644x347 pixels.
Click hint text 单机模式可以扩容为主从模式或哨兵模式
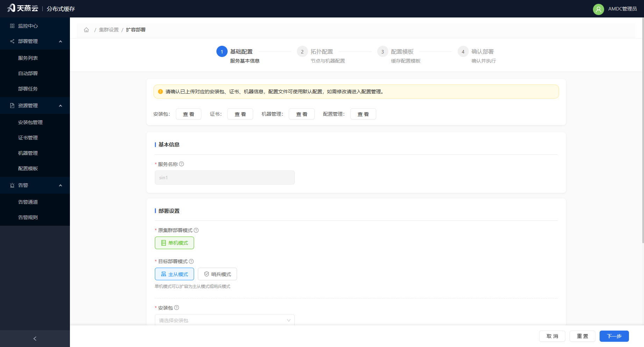(193, 287)
